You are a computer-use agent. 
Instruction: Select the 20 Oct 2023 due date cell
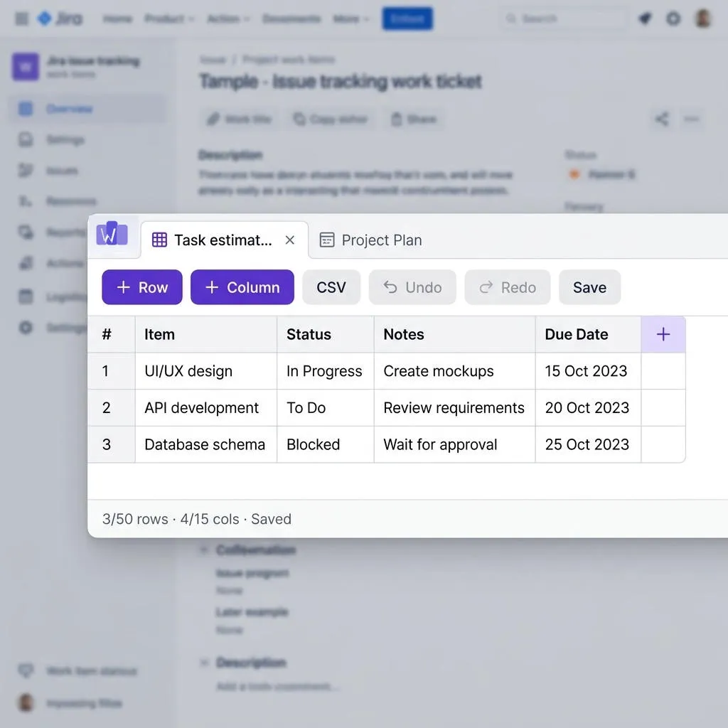click(x=588, y=407)
